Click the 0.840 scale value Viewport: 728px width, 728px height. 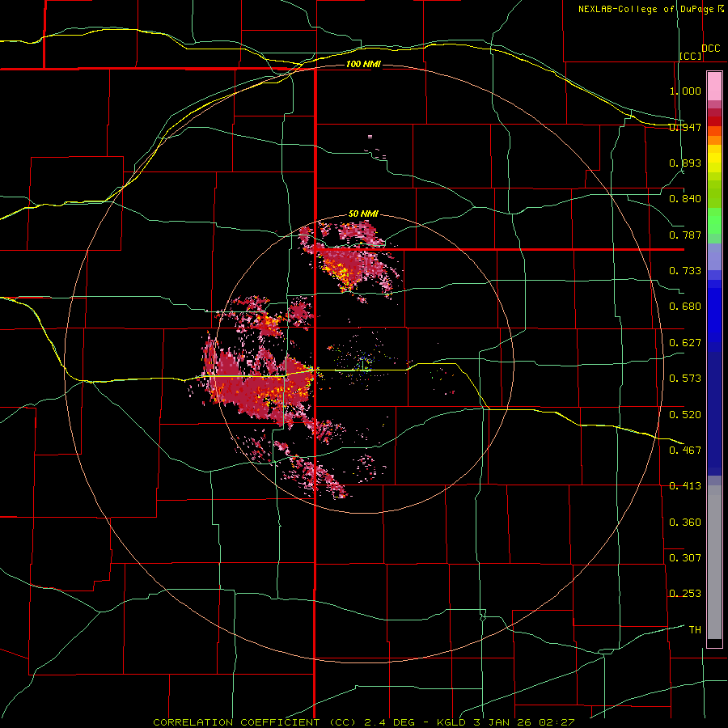pos(685,199)
